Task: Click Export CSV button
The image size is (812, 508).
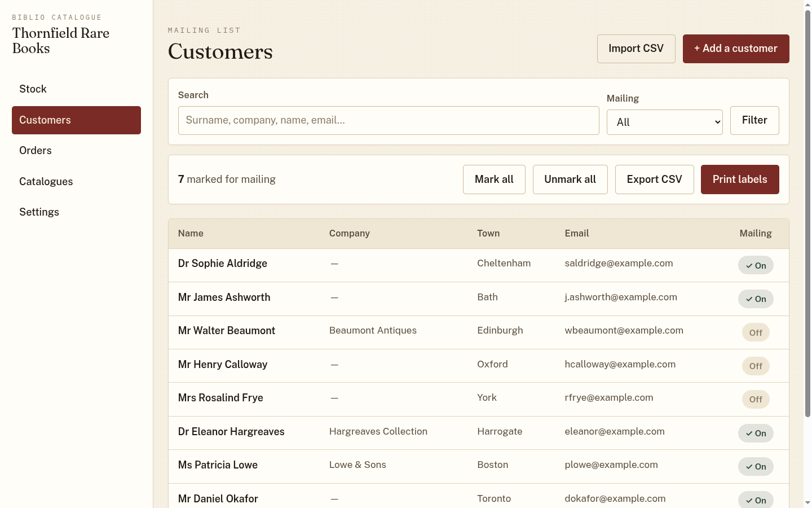Action: point(654,179)
